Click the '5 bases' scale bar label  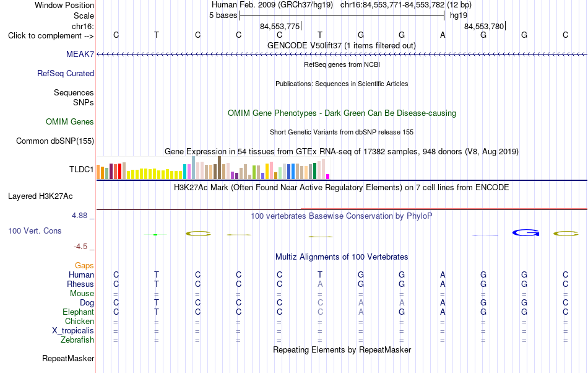coord(223,15)
